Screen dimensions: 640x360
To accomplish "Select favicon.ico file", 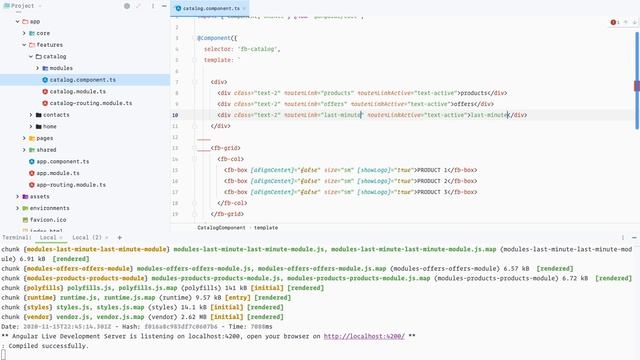I will (48, 220).
